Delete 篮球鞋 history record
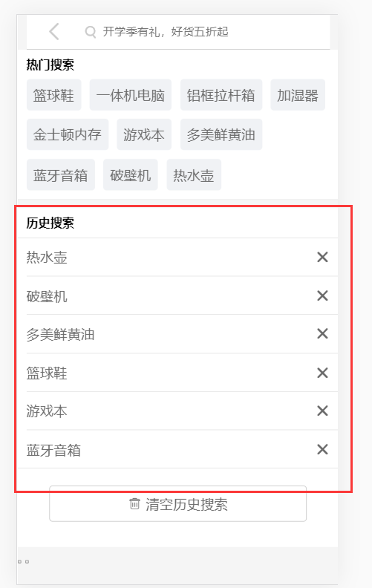372x588 pixels. [x=322, y=373]
